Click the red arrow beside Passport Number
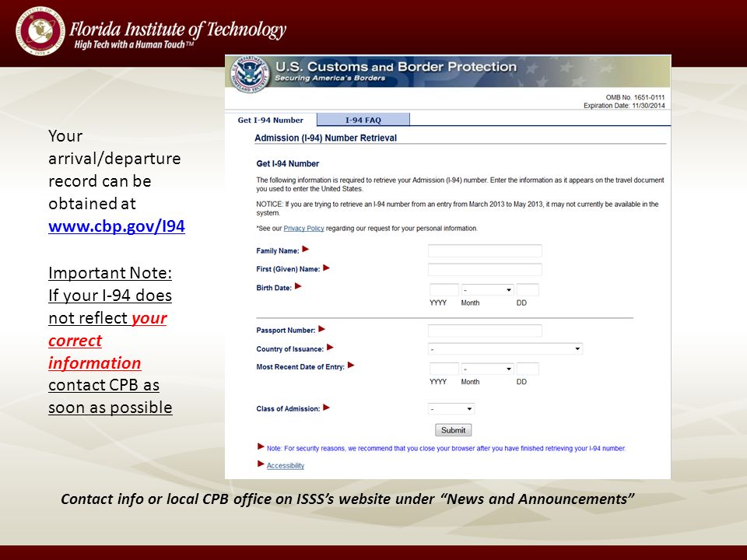Screen dimensions: 747x560 point(321,329)
